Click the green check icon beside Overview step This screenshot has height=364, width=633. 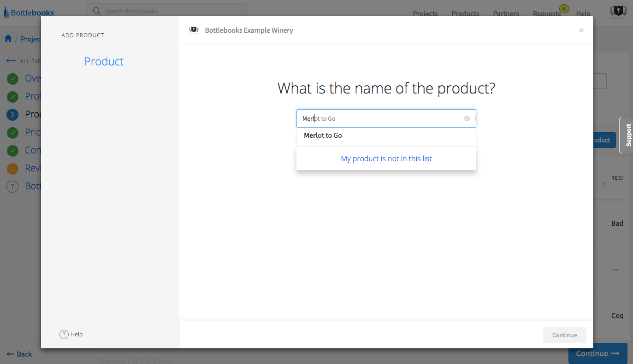point(12,79)
